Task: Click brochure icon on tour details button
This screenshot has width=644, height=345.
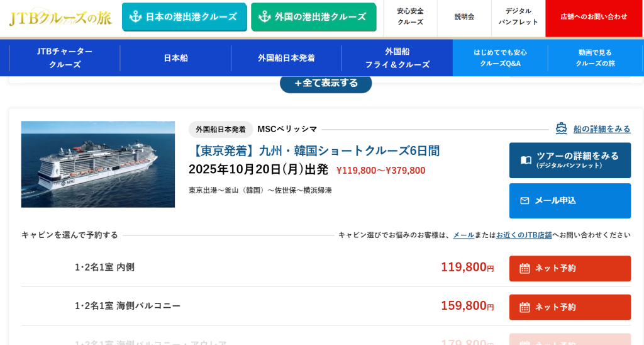Action: pos(526,161)
